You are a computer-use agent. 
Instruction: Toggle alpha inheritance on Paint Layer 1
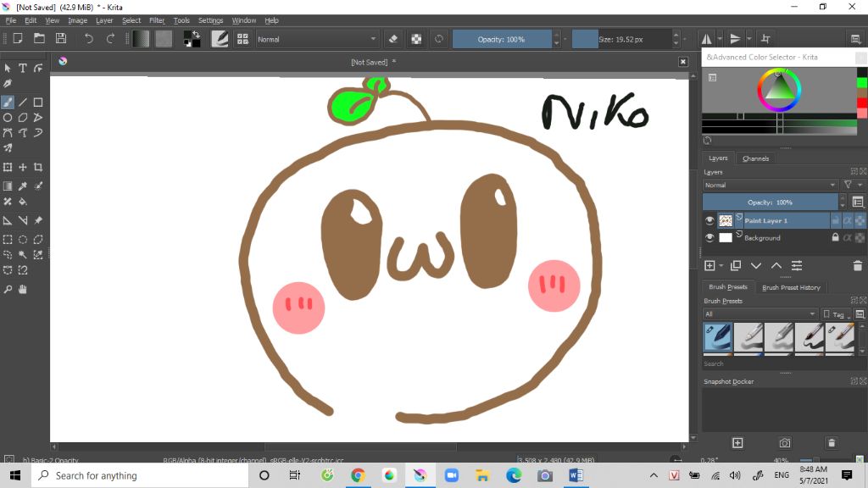tap(848, 220)
